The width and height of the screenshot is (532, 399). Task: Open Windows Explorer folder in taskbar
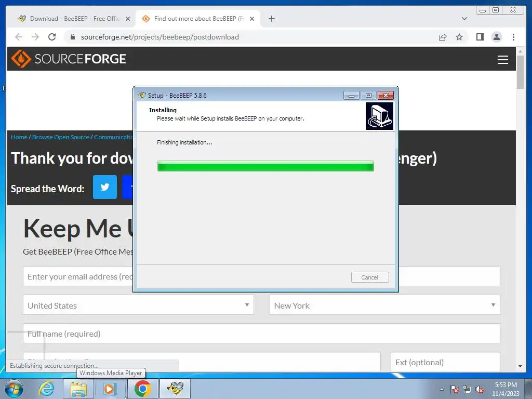click(x=78, y=389)
